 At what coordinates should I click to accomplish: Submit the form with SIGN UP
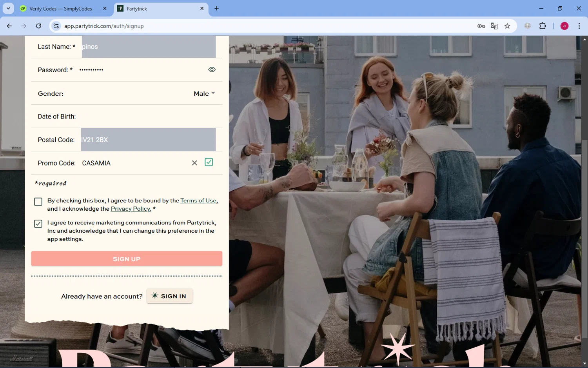tap(127, 259)
